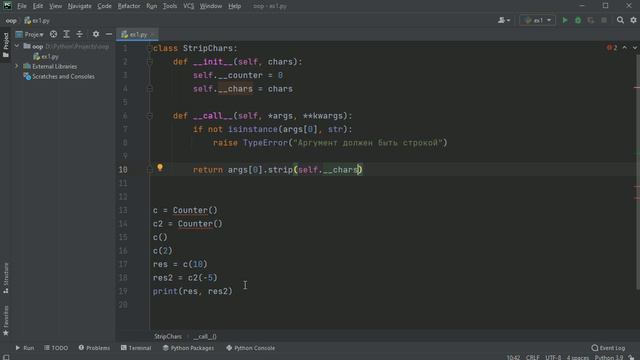Open Python Packages tool window
The image size is (640, 360).
coord(188,348)
